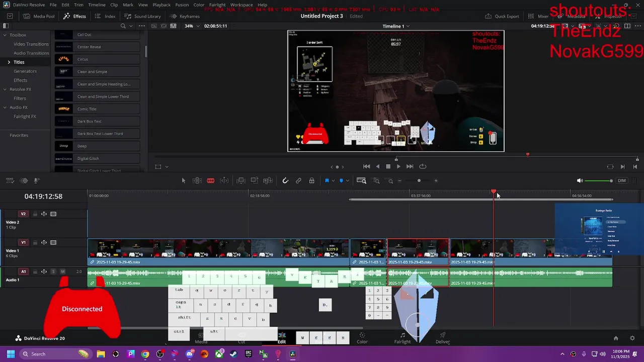
Task: Activate the Trim Edit Mode tool
Action: (197, 180)
